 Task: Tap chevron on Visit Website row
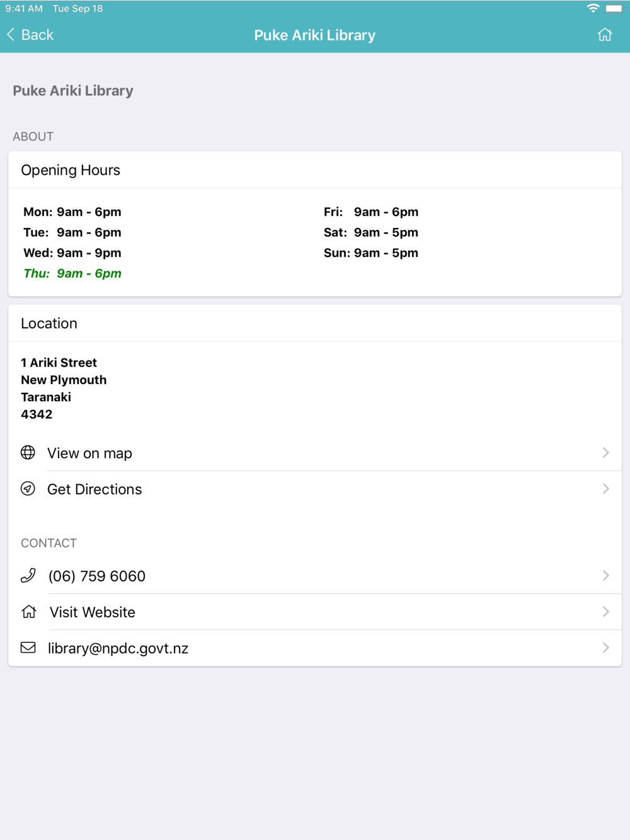[605, 611]
